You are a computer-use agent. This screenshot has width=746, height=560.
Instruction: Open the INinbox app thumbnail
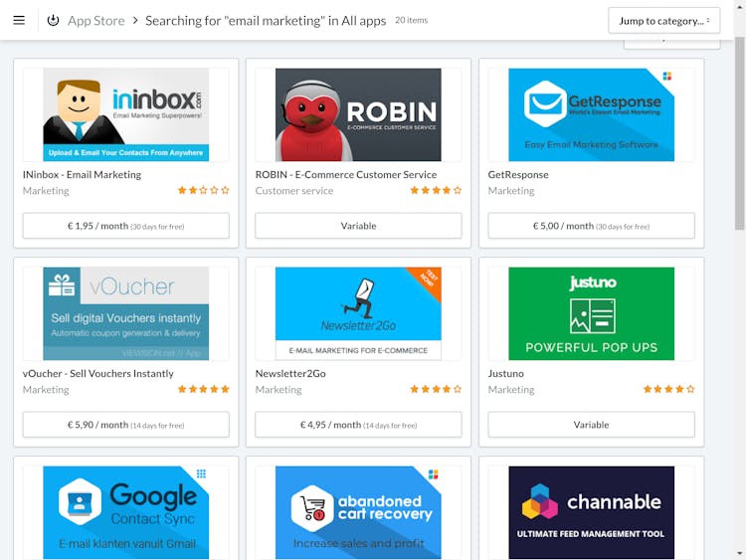[x=126, y=114]
